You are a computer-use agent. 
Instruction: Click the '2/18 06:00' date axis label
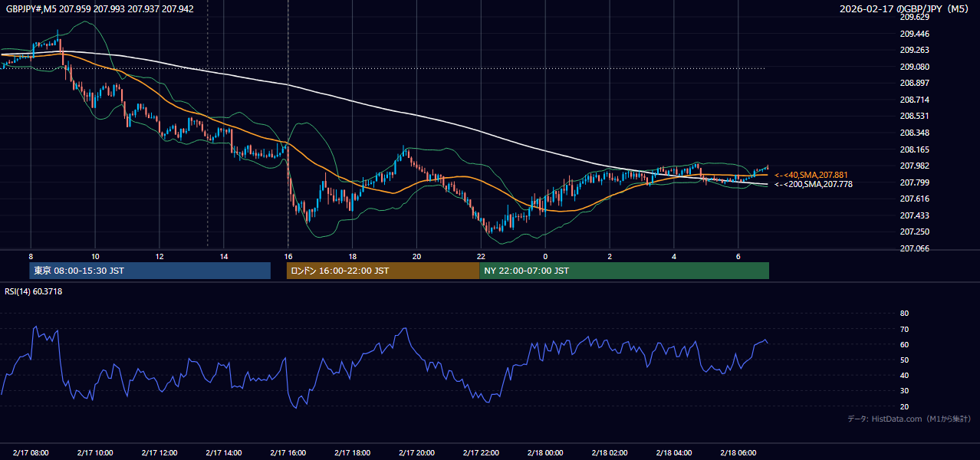[739, 452]
